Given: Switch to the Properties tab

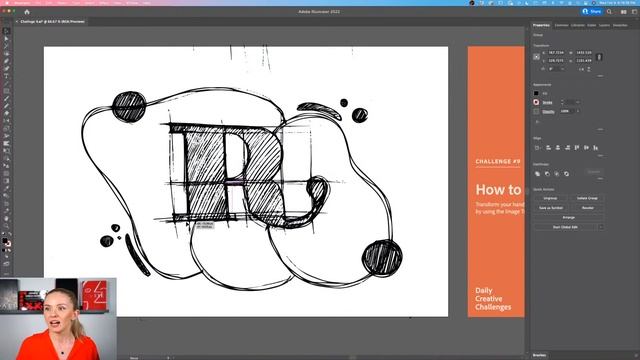Looking at the screenshot, I should [541, 25].
